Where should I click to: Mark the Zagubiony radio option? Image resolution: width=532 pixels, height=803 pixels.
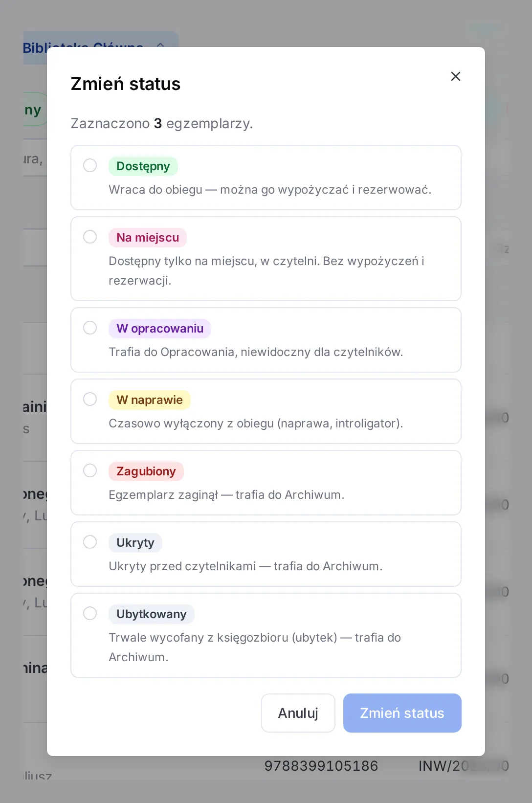pos(90,470)
